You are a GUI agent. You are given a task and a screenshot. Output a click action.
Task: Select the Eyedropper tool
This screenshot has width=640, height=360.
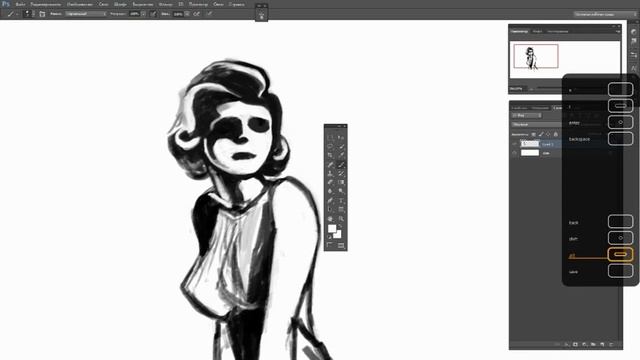tap(341, 155)
